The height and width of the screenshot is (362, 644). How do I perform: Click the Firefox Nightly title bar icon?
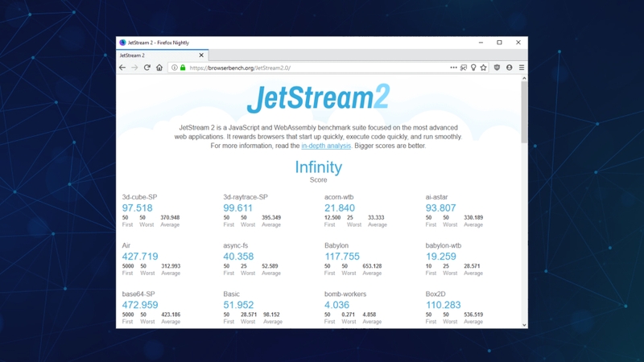[122, 43]
